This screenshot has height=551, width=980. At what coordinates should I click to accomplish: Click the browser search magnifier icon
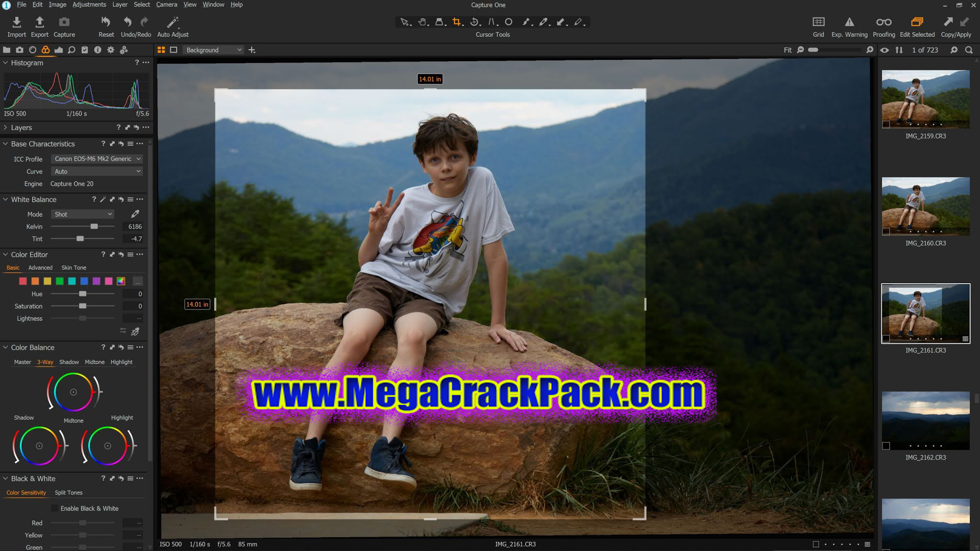(969, 50)
